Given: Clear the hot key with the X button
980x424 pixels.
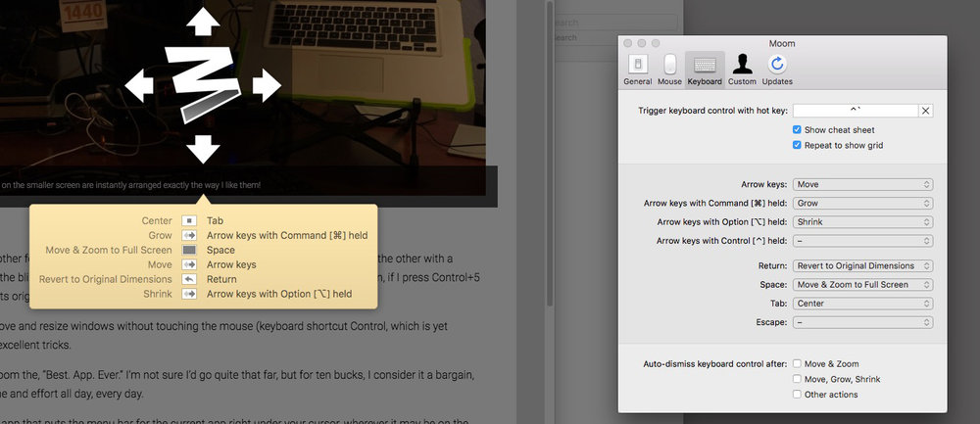Looking at the screenshot, I should coord(926,112).
